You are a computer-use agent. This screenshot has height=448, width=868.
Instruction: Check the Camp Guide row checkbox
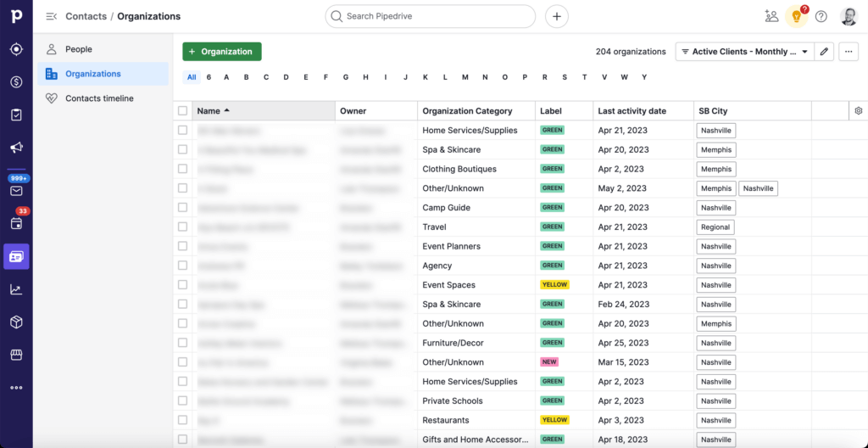tap(183, 207)
